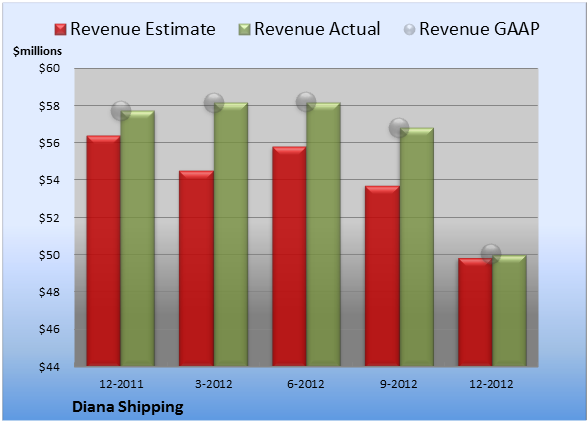Click the 3-2012 x-axis label
Image resolution: width=588 pixels, height=422 pixels.
214,384
